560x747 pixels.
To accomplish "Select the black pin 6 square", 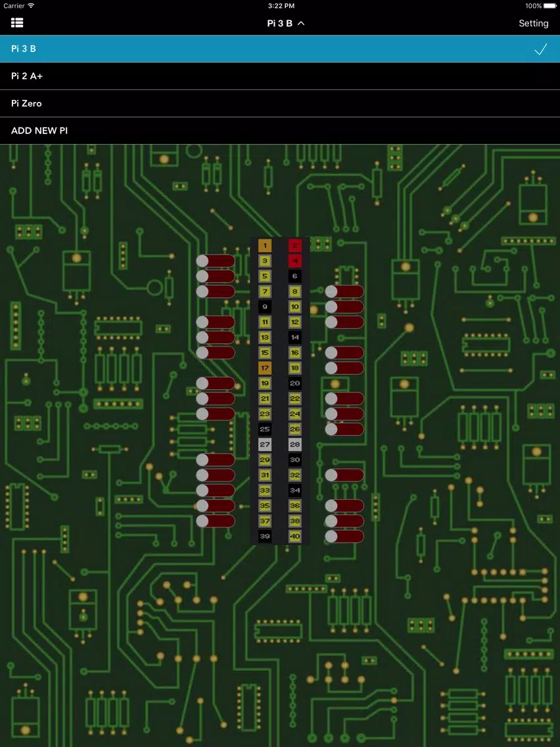I will pyautogui.click(x=294, y=276).
